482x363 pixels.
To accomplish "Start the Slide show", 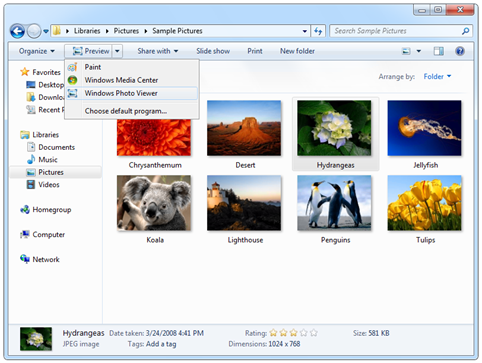I will point(213,51).
